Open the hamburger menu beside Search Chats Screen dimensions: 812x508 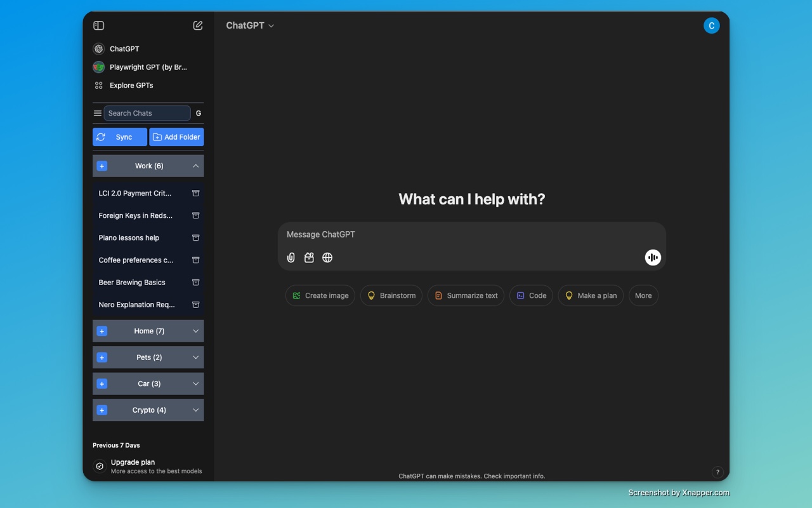click(98, 113)
